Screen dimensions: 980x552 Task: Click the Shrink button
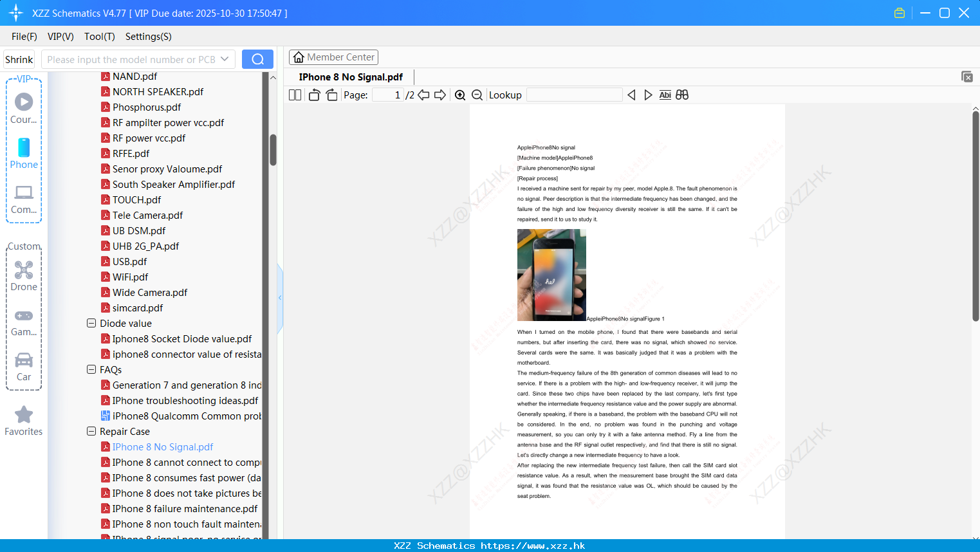[x=19, y=59]
